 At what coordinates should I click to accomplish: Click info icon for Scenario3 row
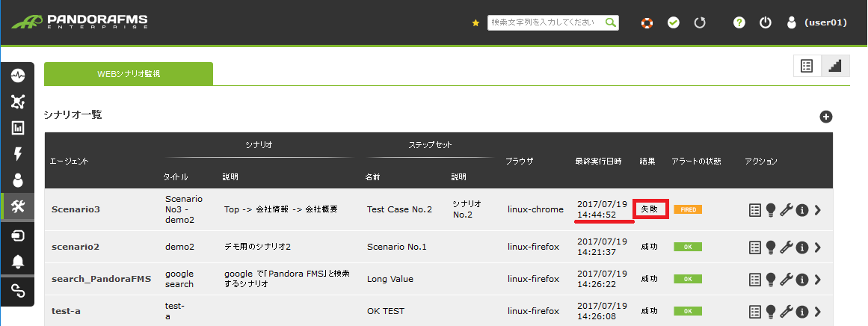pos(802,210)
